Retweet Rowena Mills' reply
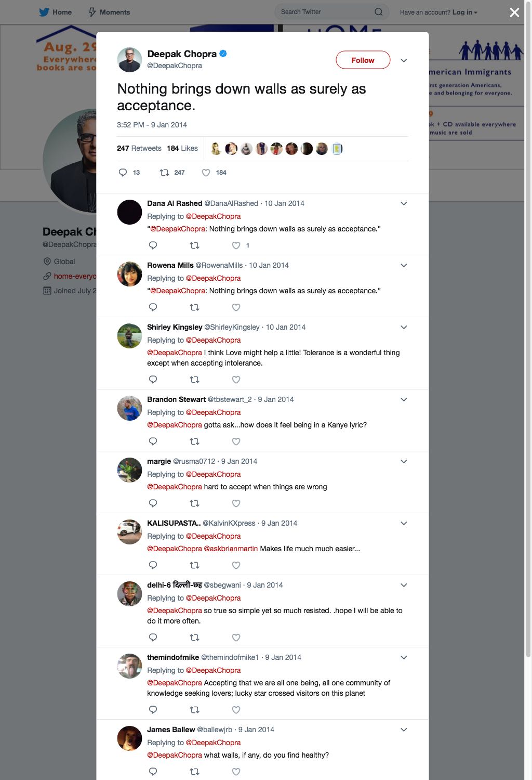The height and width of the screenshot is (780, 532). [x=194, y=307]
